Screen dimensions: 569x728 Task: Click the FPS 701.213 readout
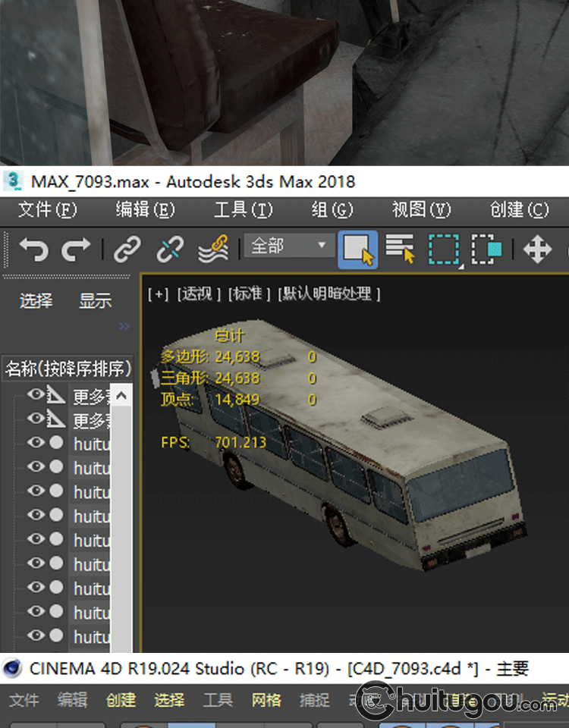point(214,442)
